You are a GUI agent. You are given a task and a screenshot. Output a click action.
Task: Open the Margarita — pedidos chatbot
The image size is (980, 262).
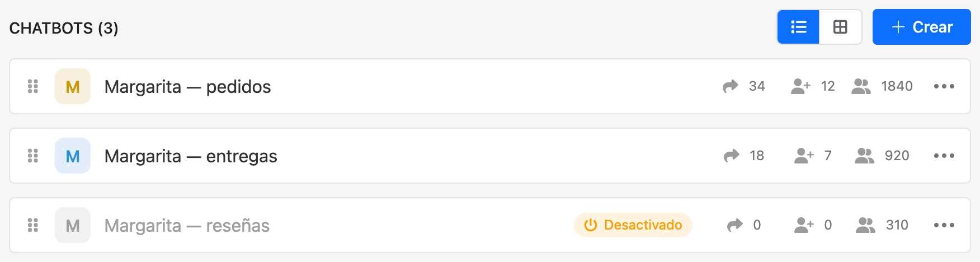[188, 87]
